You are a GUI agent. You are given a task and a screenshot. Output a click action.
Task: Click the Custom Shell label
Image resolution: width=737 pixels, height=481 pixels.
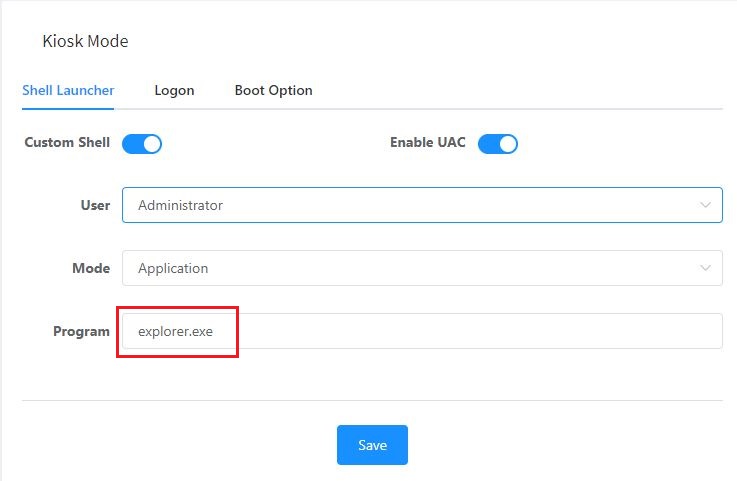coord(67,143)
